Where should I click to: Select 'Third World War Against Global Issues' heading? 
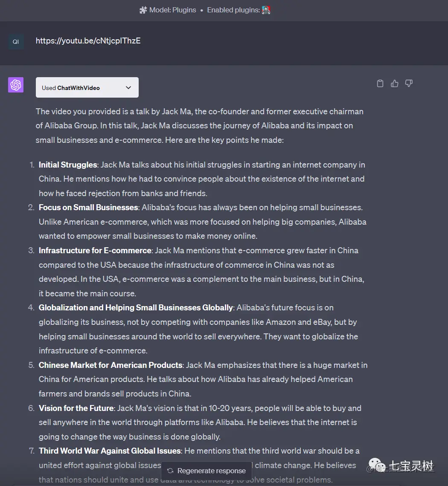[110, 451]
